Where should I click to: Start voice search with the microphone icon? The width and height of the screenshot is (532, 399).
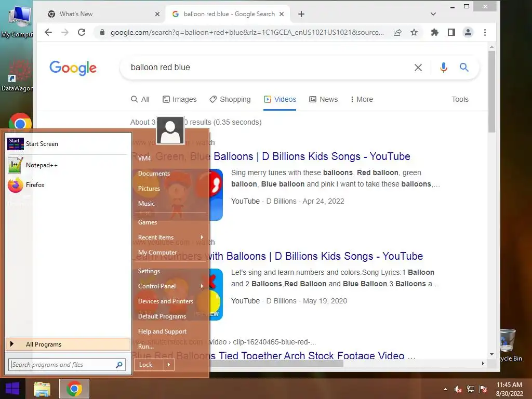pyautogui.click(x=444, y=68)
